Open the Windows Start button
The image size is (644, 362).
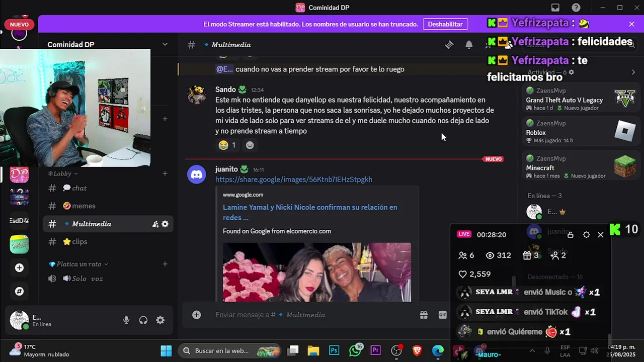pos(166,351)
